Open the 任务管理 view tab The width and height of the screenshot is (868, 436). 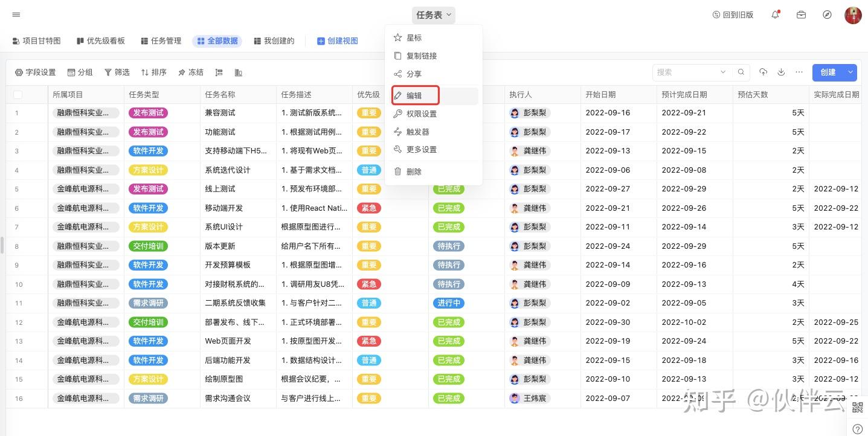(161, 41)
